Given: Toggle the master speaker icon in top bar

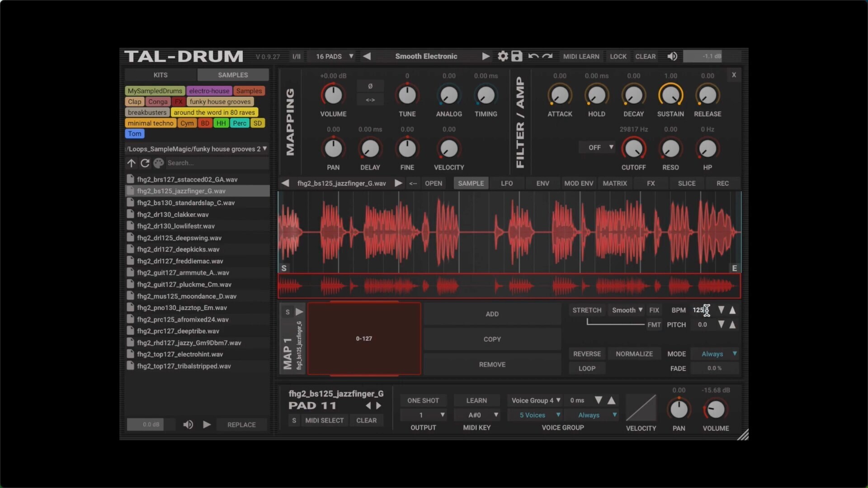Looking at the screenshot, I should point(672,56).
